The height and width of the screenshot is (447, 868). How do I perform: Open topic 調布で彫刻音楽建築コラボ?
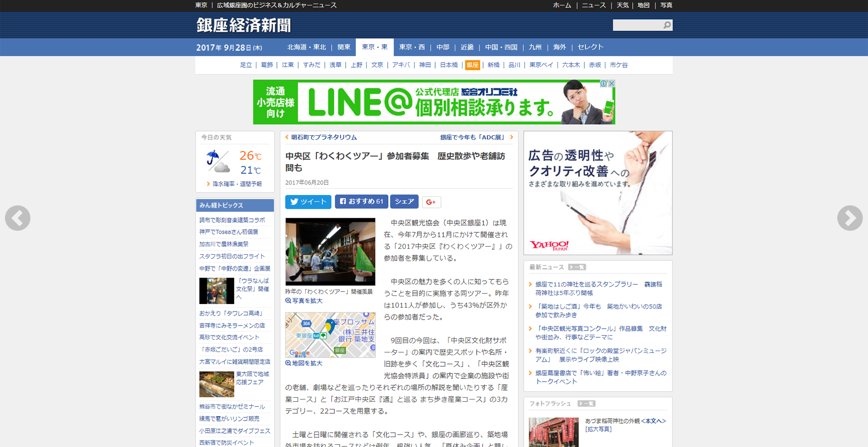pos(232,220)
